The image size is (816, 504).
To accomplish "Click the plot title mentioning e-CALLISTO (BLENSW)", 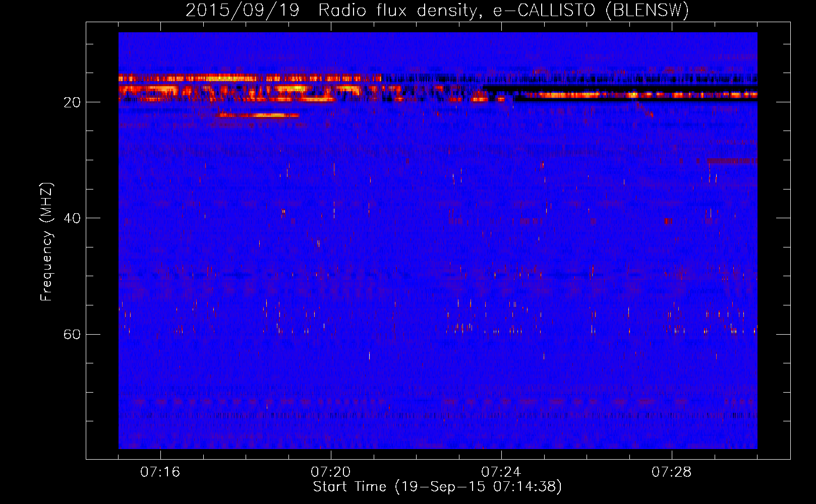I will coord(437,10).
